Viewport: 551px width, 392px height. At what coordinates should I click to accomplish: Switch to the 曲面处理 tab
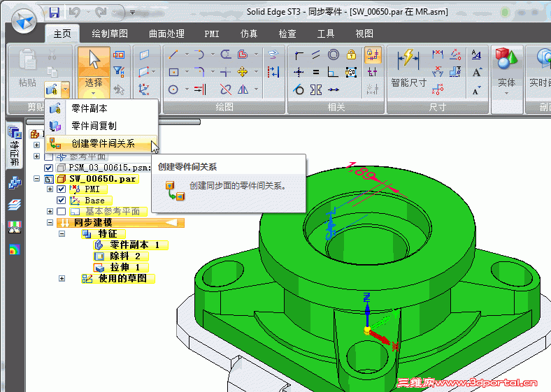[166, 34]
